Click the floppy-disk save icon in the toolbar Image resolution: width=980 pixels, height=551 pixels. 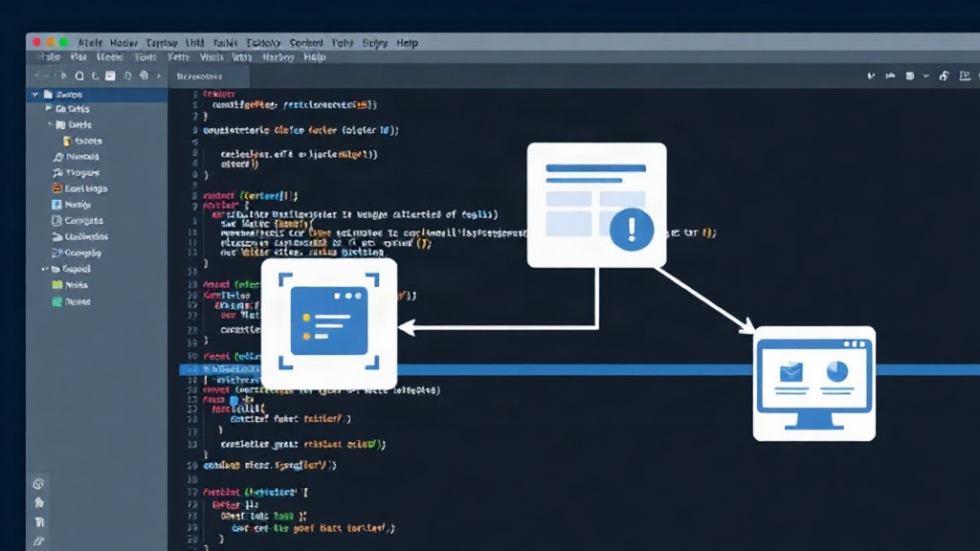(x=110, y=76)
